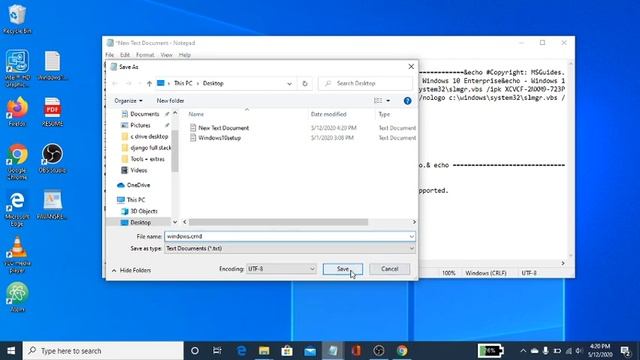This screenshot has width=640, height=360.
Task: Open the RESUME PDF desktop icon
Action: (x=52, y=111)
